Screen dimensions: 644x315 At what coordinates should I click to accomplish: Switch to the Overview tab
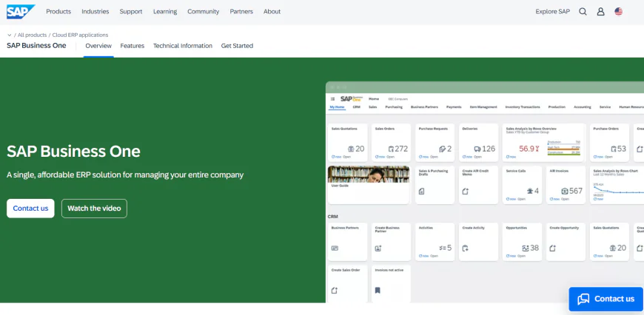pos(98,46)
